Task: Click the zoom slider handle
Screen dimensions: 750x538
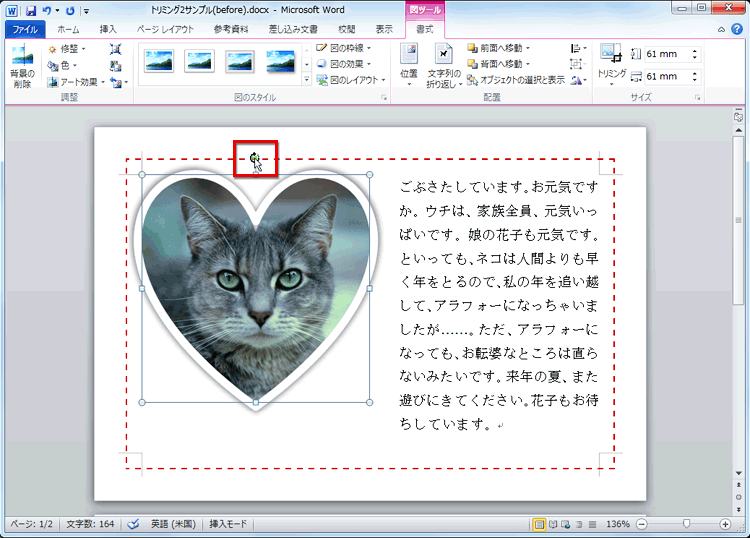Action: tap(686, 524)
